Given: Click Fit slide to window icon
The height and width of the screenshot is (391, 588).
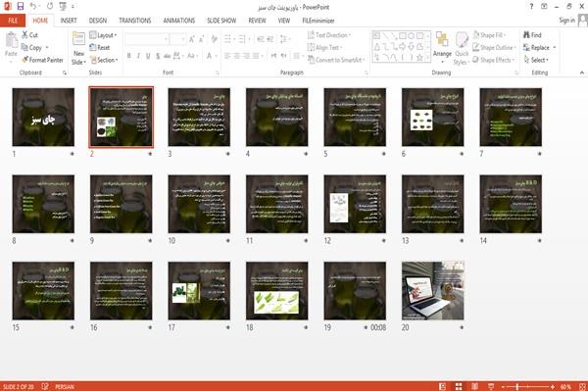Looking at the screenshot, I should (582, 386).
